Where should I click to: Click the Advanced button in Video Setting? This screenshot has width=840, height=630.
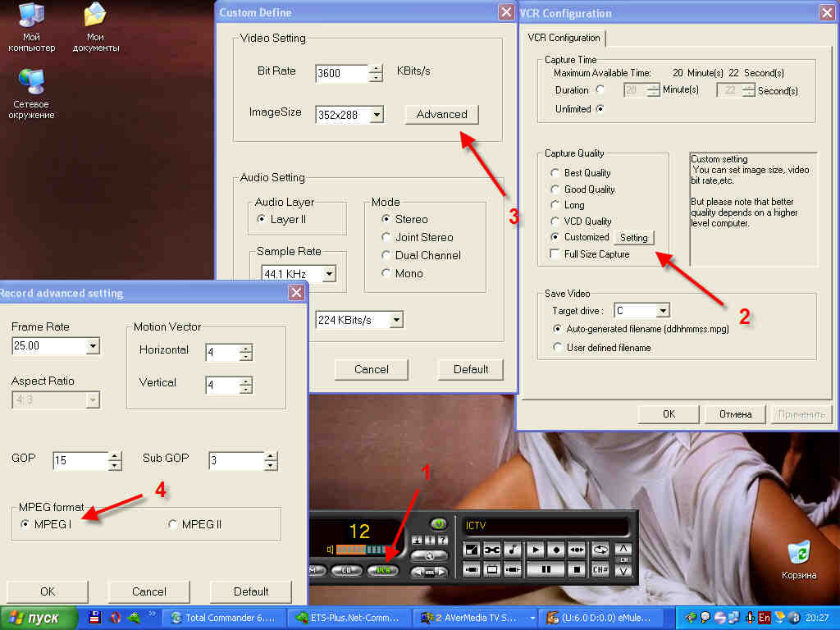441,114
